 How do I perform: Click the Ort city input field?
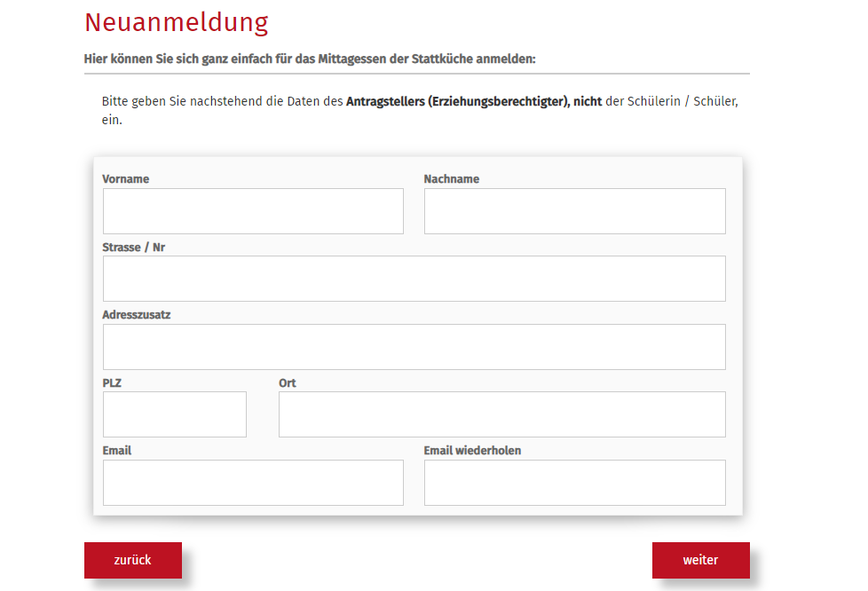coord(501,414)
